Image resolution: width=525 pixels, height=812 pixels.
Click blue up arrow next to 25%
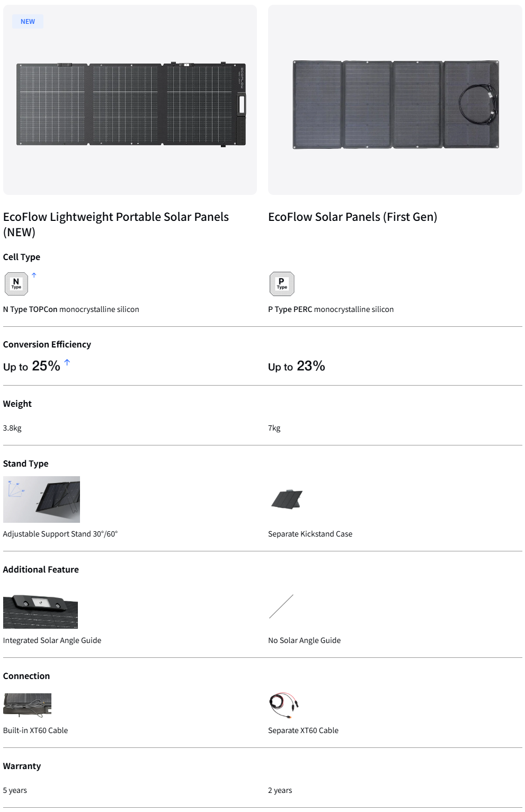click(x=67, y=362)
